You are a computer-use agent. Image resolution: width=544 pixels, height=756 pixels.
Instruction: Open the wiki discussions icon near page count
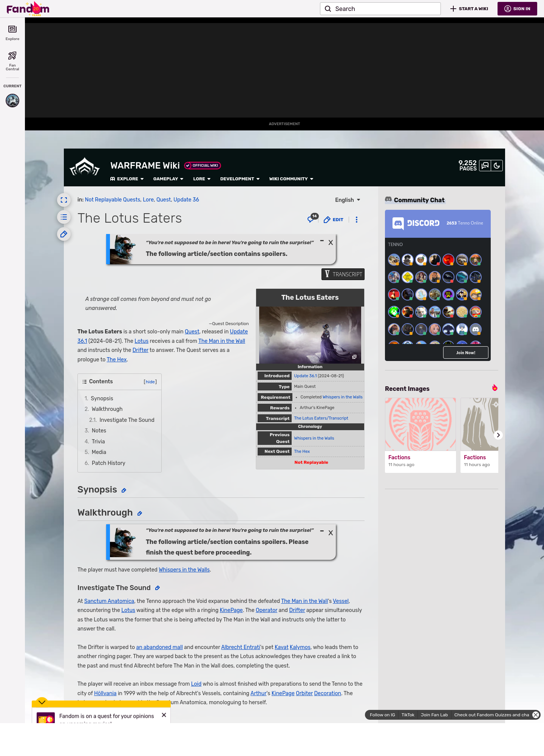(485, 166)
